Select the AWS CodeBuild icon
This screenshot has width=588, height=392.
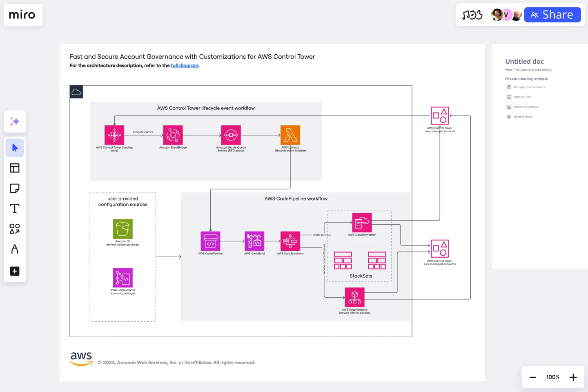pos(254,241)
